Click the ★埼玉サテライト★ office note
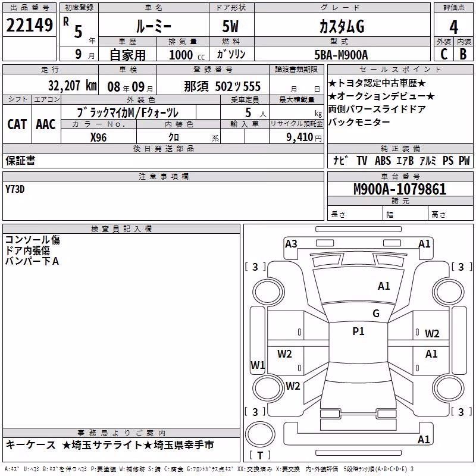This screenshot has width=476, height=476. (x=107, y=445)
